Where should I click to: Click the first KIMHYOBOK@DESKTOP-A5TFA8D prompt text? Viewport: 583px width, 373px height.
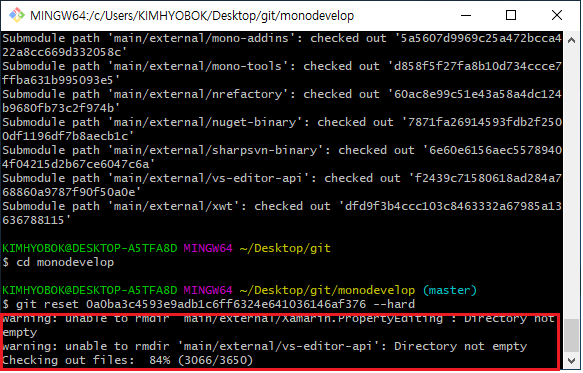tap(90, 248)
